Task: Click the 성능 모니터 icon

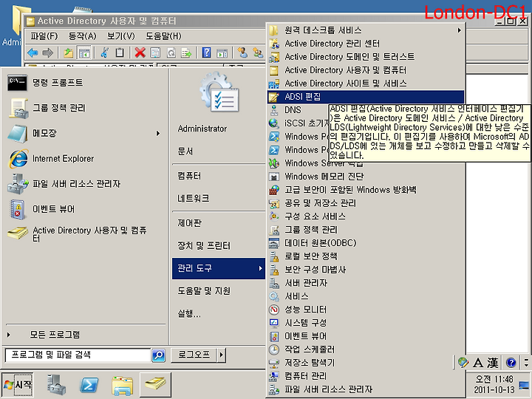Action: [x=274, y=310]
